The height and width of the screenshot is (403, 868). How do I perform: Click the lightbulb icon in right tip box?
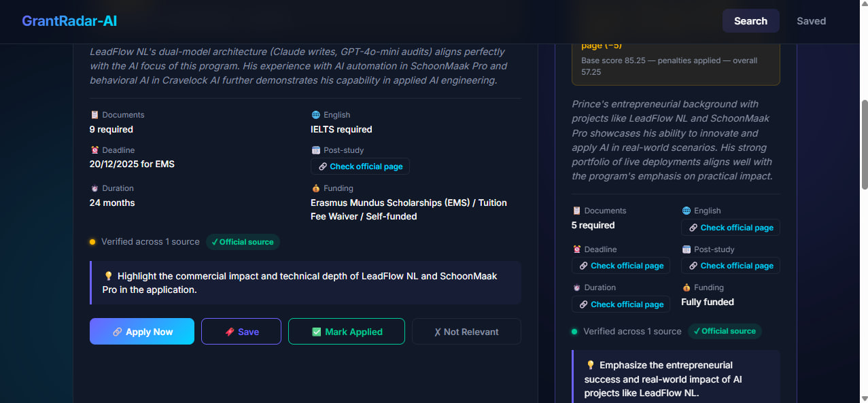tap(590, 365)
